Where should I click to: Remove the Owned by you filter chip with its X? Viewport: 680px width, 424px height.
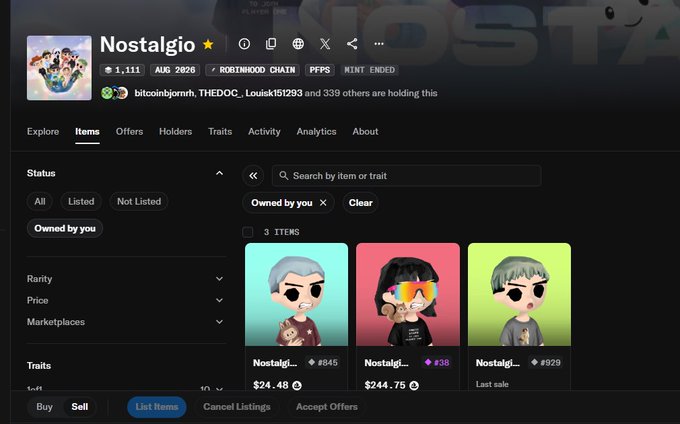(323, 202)
